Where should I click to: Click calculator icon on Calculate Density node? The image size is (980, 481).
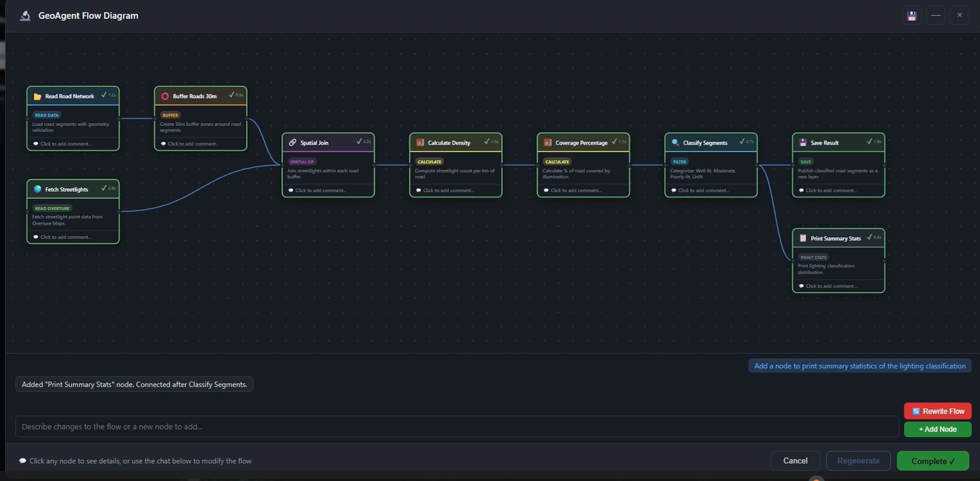click(x=420, y=143)
